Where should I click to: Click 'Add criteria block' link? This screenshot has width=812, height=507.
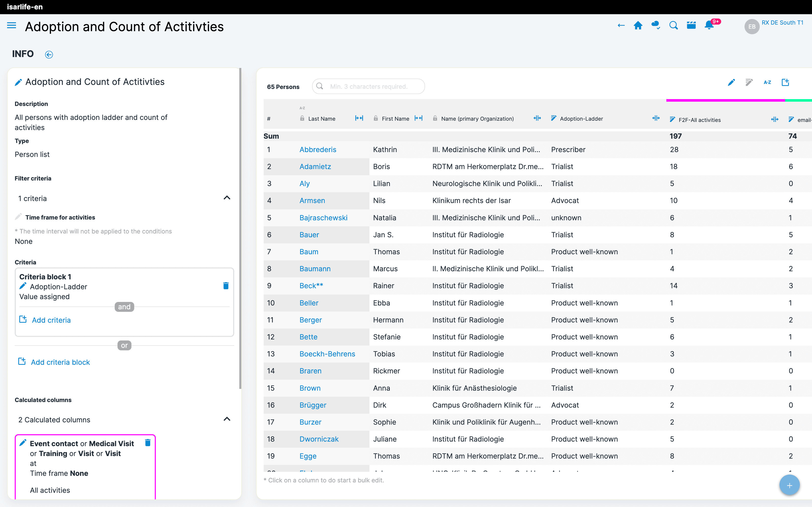tap(60, 362)
